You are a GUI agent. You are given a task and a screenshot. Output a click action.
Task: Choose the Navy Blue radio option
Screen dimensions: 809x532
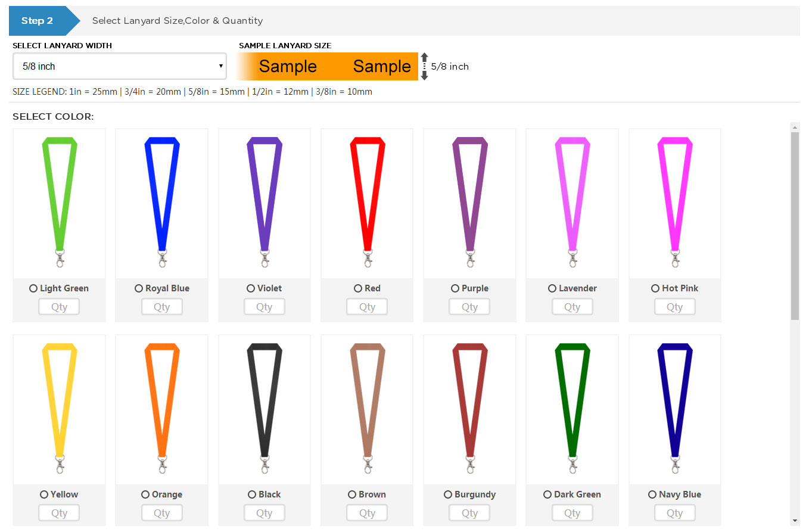[x=652, y=494]
